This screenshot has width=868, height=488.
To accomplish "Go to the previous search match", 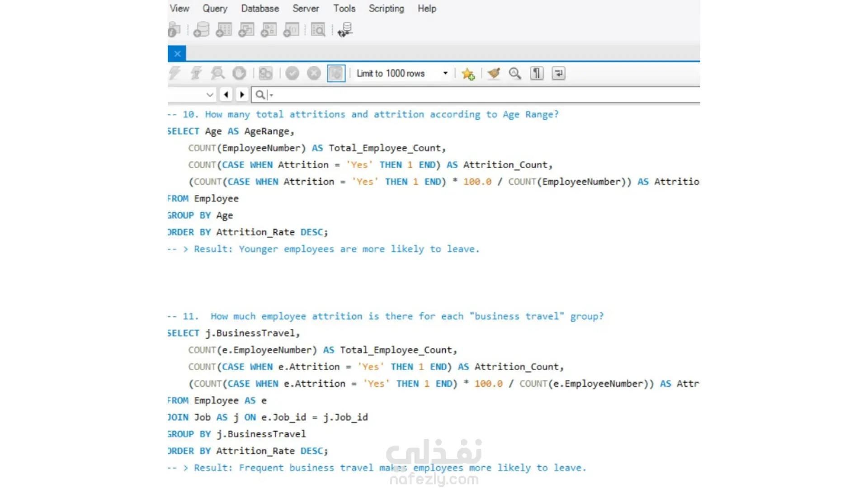I will coord(226,95).
